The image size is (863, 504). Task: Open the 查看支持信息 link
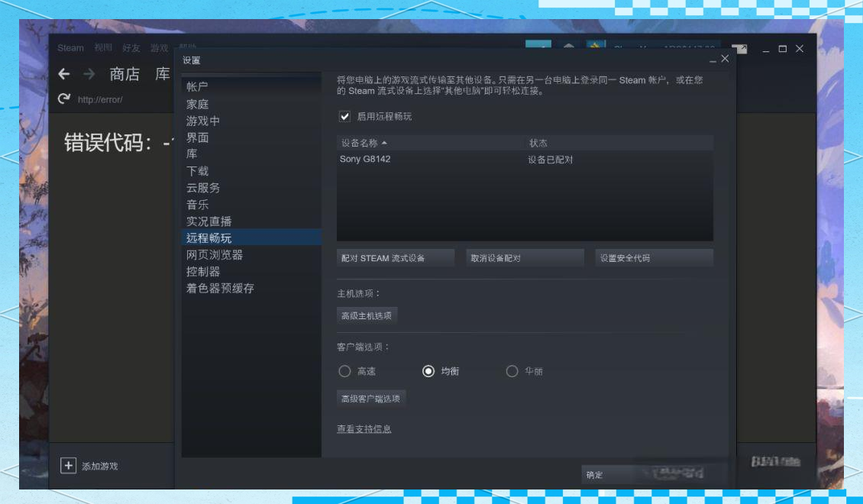click(364, 429)
